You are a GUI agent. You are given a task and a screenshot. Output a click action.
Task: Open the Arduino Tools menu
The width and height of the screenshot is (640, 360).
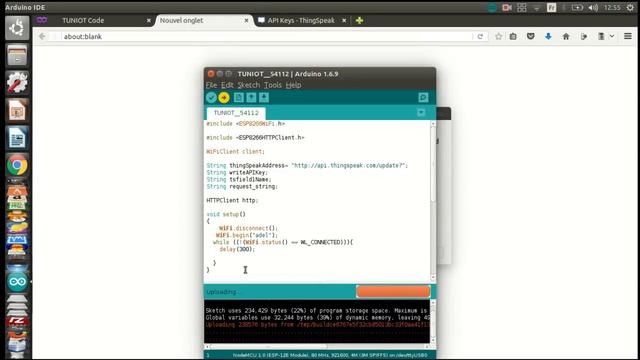[x=272, y=85]
